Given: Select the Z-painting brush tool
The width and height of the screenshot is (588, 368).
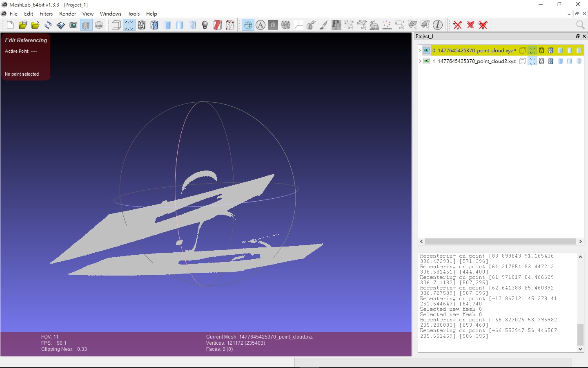Looking at the screenshot, I should tap(323, 25).
